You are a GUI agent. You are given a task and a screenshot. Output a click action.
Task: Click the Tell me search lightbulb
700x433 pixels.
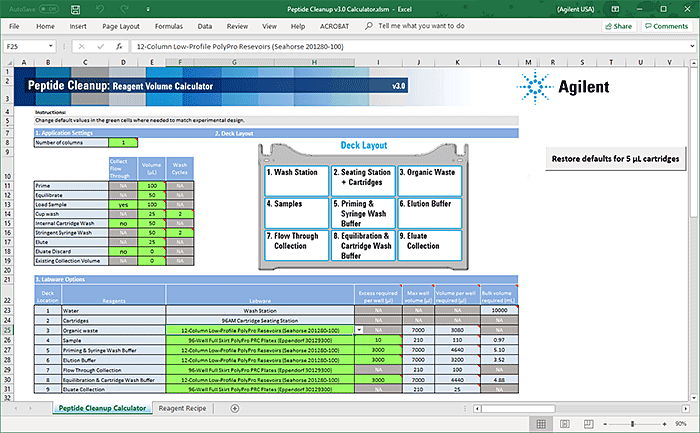(370, 25)
